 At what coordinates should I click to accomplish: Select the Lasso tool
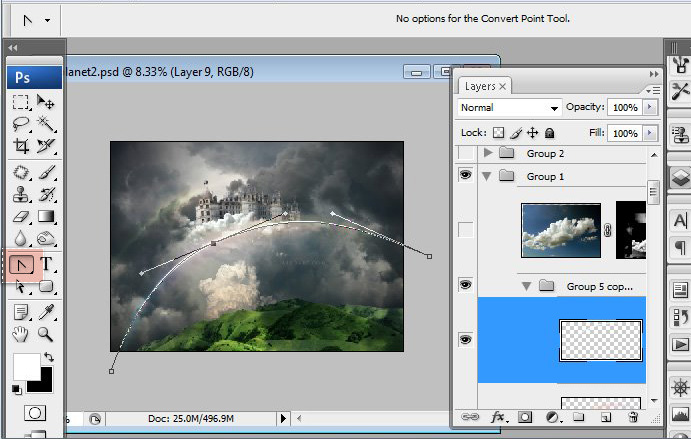(x=20, y=124)
